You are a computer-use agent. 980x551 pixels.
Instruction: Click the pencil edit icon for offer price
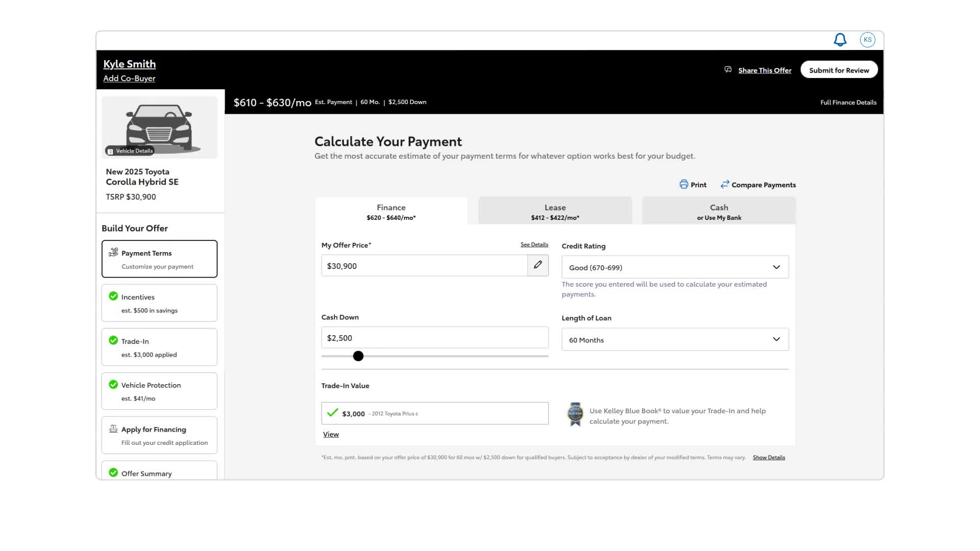[x=537, y=265]
